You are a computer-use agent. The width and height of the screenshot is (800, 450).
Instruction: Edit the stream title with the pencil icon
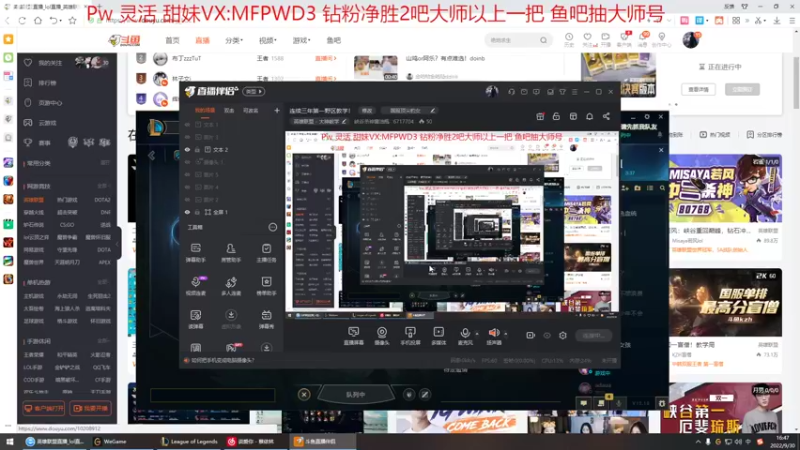[x=433, y=110]
